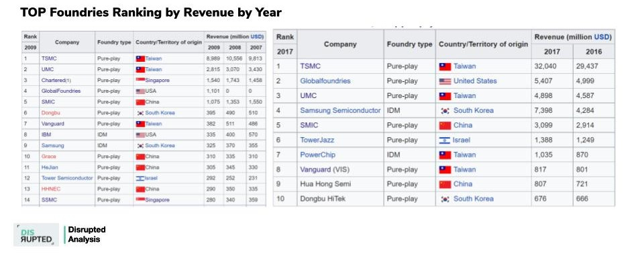
Task: Click the China flag in the 2017 SMIC row
Action: point(445,126)
